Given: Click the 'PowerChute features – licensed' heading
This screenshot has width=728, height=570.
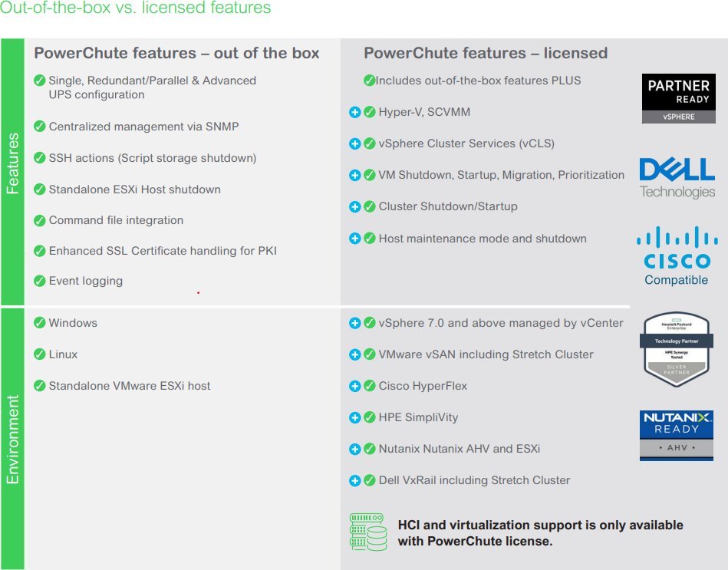Looking at the screenshot, I should pyautogui.click(x=486, y=53).
